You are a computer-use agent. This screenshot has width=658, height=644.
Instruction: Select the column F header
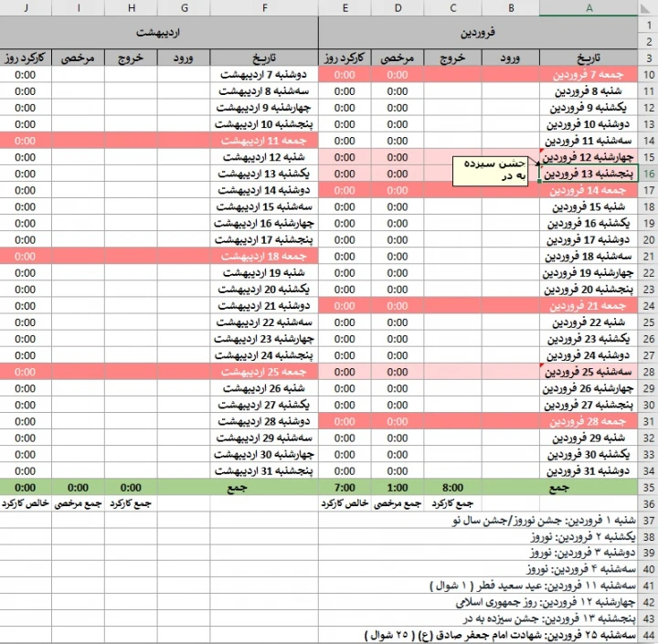click(x=265, y=8)
